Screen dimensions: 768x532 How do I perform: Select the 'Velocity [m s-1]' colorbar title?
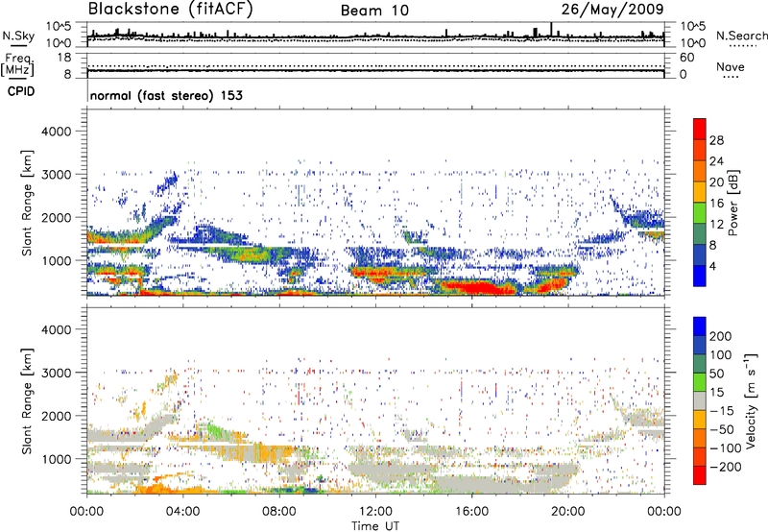pos(751,400)
